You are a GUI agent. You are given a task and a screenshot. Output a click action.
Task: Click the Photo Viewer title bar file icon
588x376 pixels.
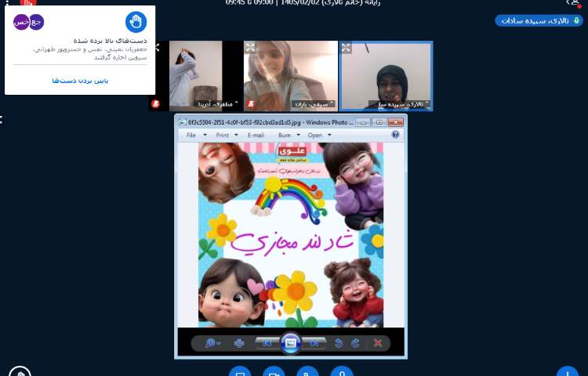point(182,122)
